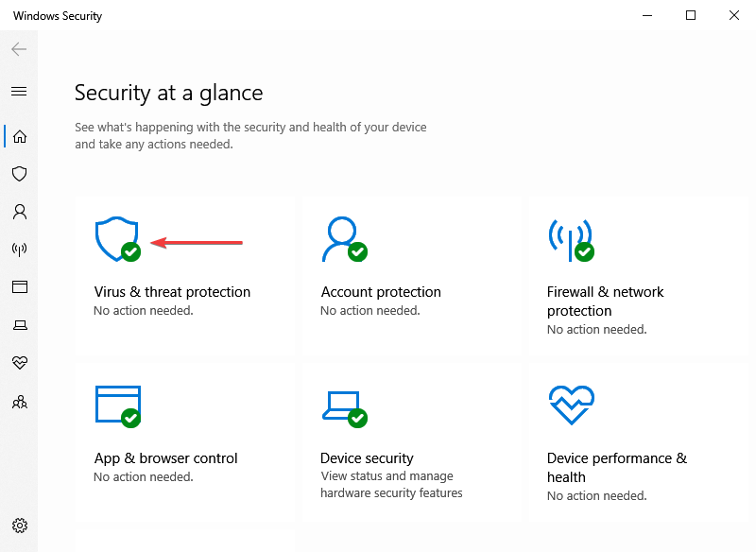Image resolution: width=756 pixels, height=552 pixels.
Task: Open Account protection person icon in sidebar
Action: click(19, 212)
